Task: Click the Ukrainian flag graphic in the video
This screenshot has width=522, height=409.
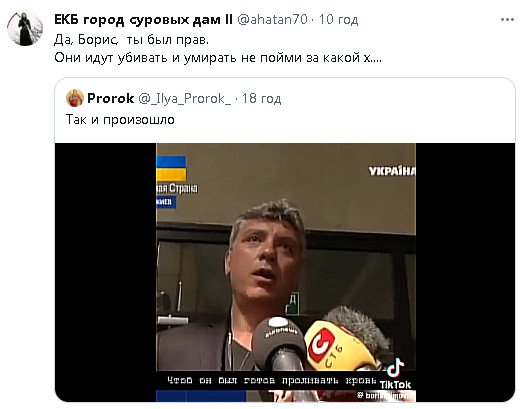Action: pyautogui.click(x=171, y=168)
